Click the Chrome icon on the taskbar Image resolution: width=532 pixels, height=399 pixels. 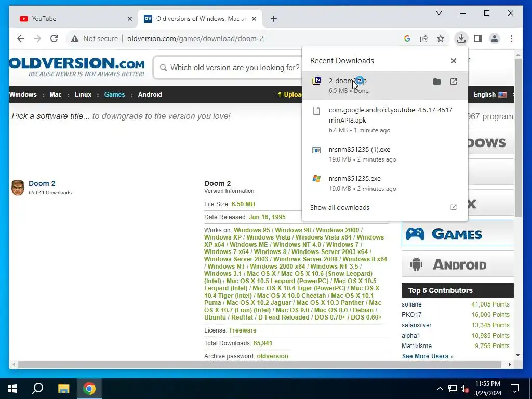pyautogui.click(x=89, y=389)
